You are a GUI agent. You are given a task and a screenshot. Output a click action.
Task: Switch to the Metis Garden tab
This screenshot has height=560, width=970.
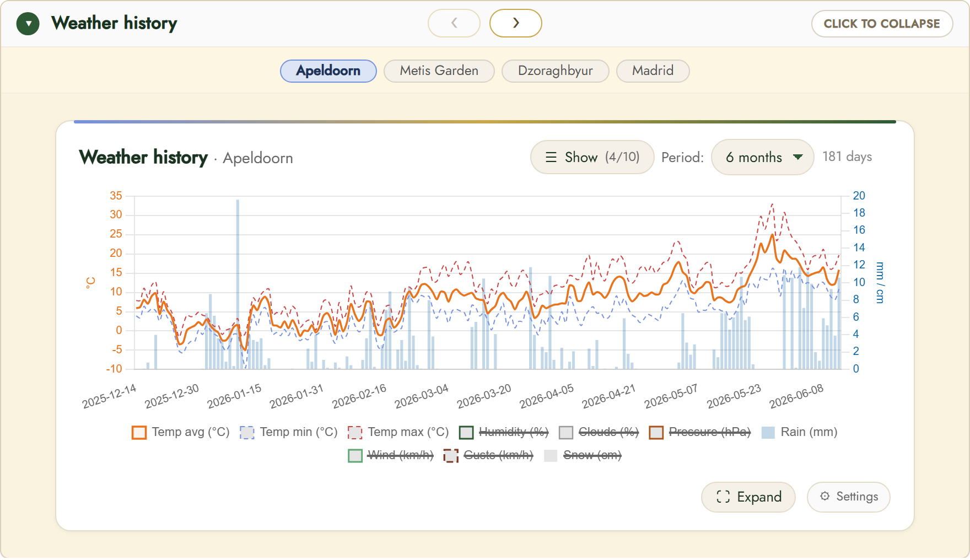tap(439, 71)
